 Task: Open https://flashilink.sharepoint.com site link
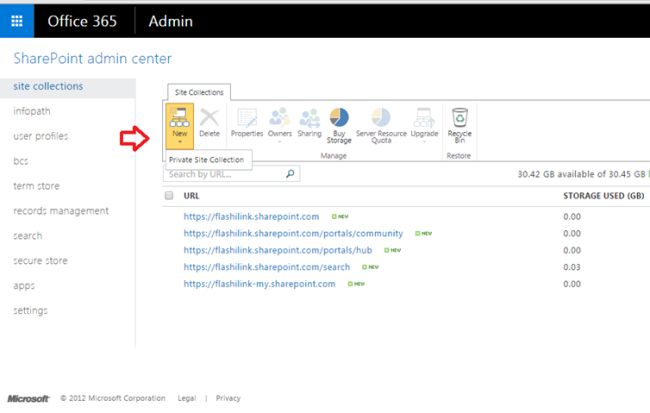coord(251,216)
